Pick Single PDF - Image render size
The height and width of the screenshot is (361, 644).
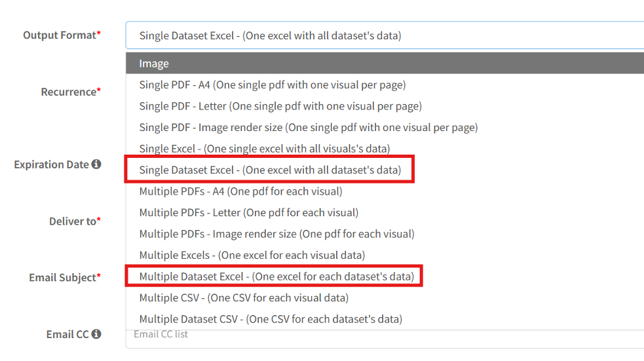(x=308, y=127)
